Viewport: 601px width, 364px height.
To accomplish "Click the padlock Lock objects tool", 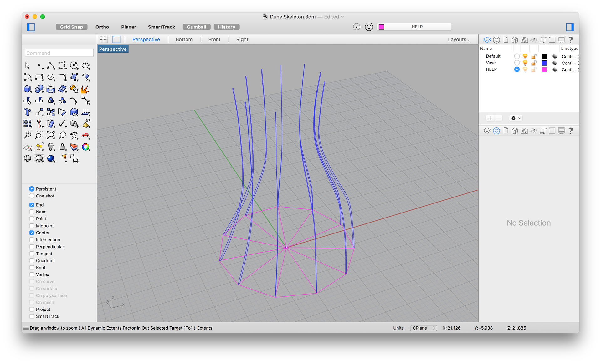I will pos(62,147).
